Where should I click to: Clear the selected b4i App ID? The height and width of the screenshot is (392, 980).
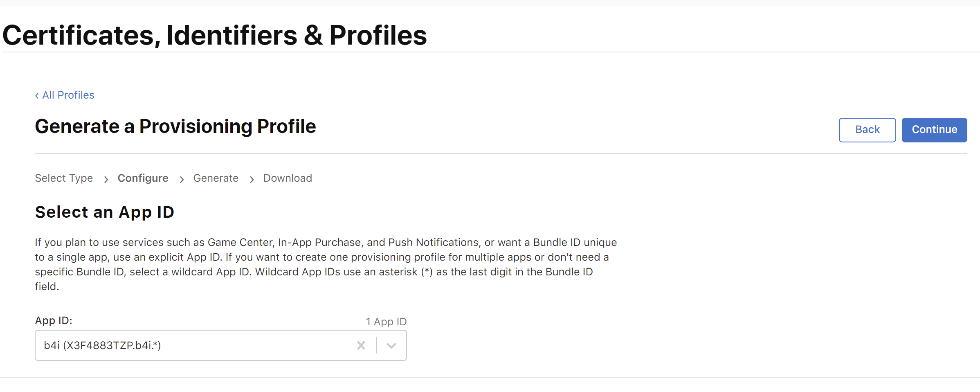click(361, 345)
